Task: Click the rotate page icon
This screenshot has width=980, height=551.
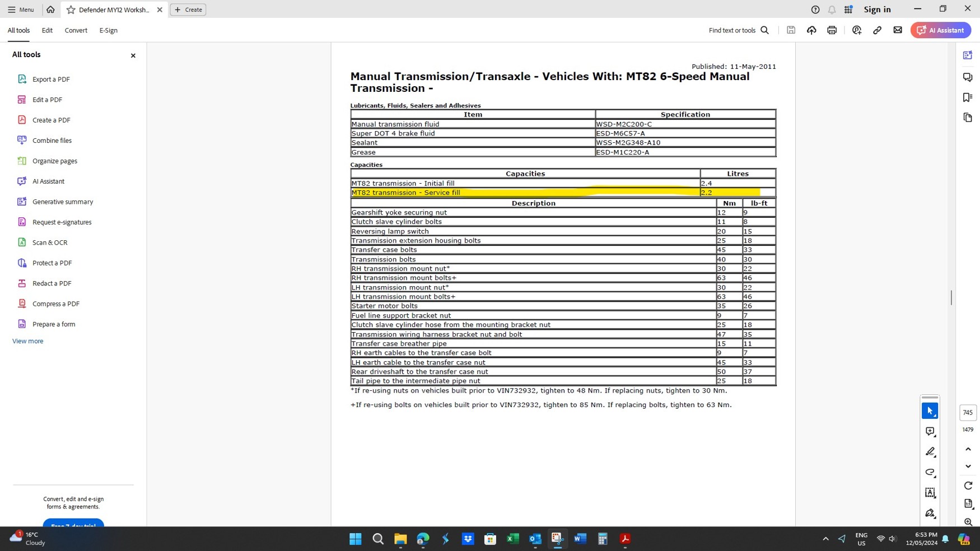Action: pos(968,485)
